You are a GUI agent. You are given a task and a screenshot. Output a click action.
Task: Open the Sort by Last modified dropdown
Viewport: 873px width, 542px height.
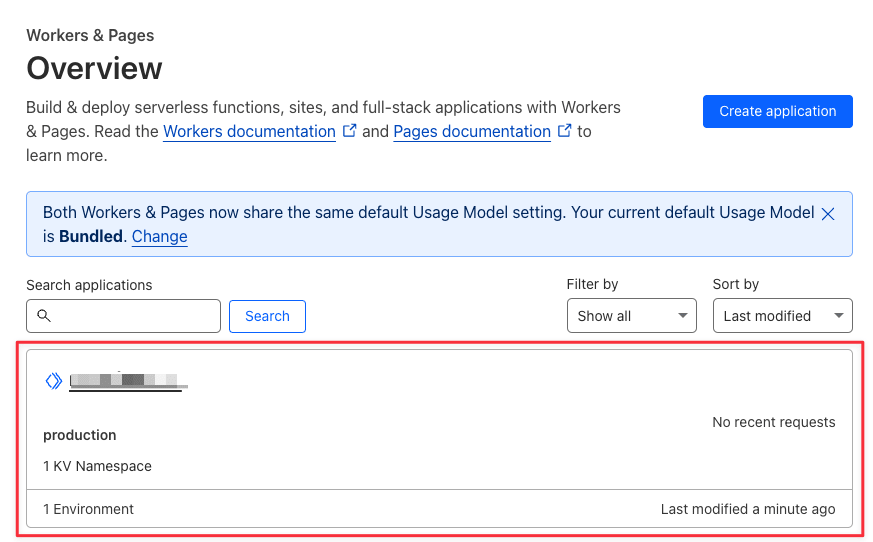pyautogui.click(x=782, y=316)
